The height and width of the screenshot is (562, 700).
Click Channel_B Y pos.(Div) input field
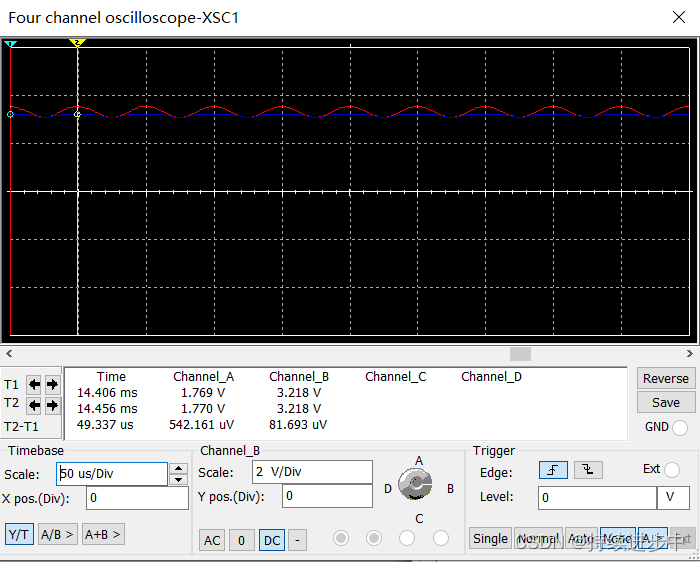[x=327, y=496]
